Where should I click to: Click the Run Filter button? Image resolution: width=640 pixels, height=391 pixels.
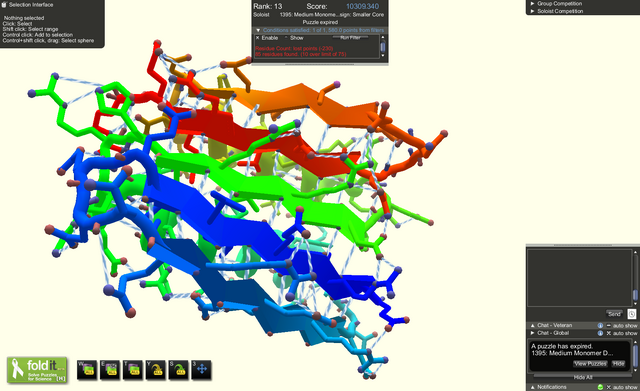pos(350,38)
